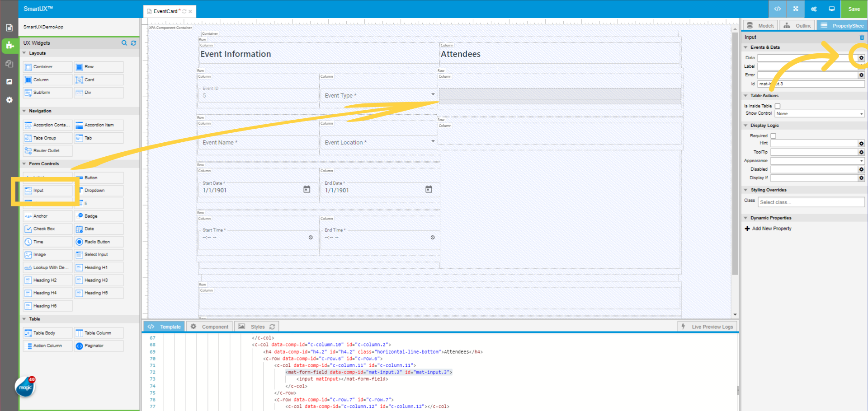Open settings via the gear sidebar icon

(9, 100)
